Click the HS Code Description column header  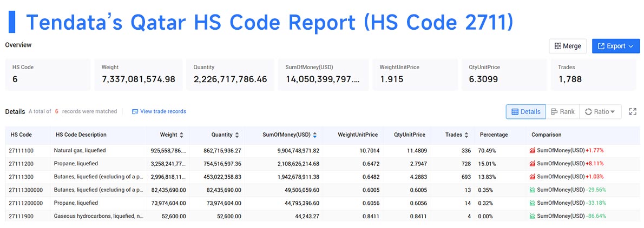point(81,135)
